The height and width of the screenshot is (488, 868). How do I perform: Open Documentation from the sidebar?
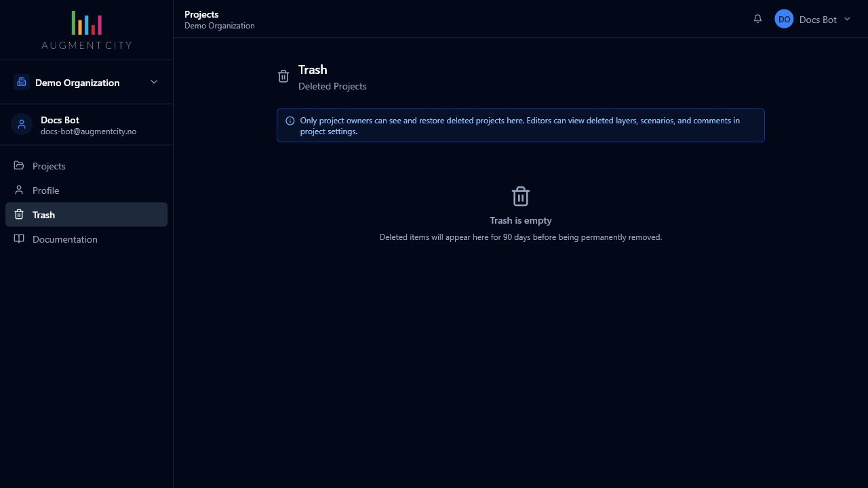(86, 239)
